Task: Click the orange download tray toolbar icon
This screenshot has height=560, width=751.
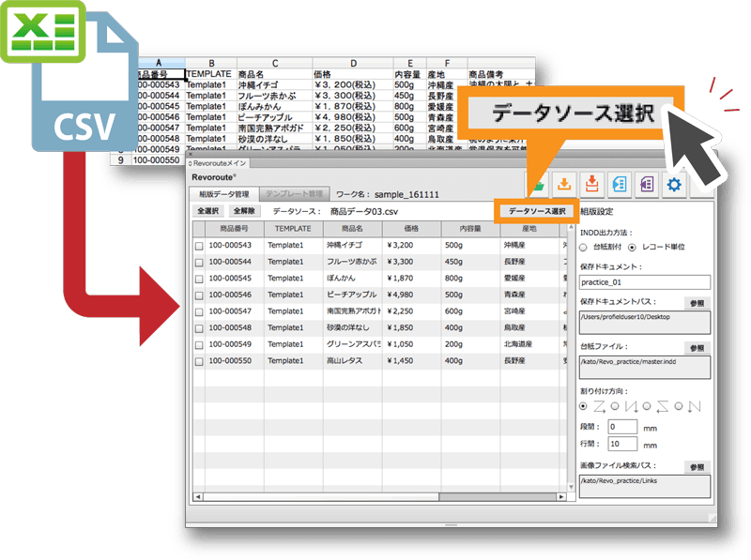Action: pos(564,184)
